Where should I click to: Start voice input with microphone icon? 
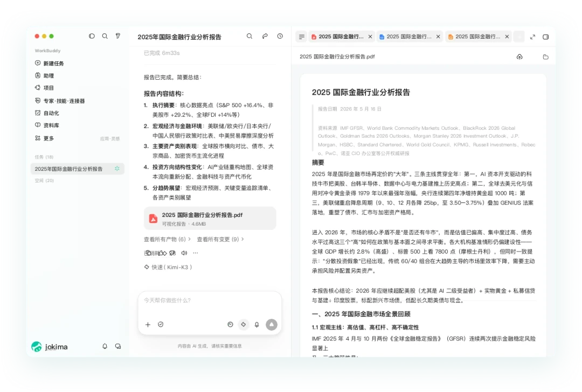257,325
